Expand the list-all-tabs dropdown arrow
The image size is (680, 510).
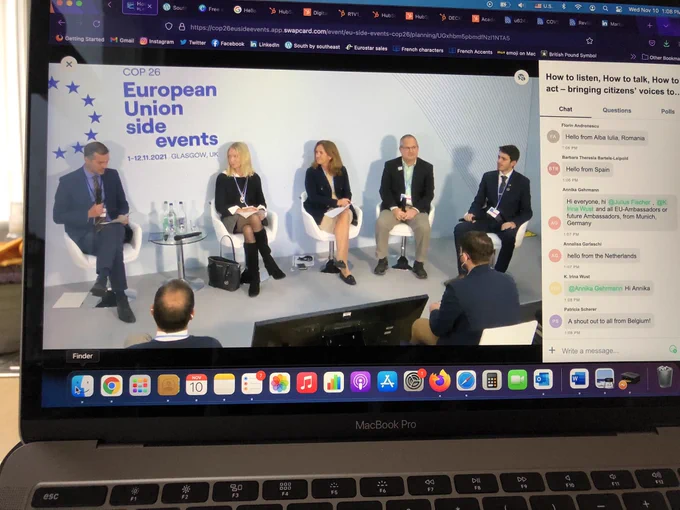pos(666,26)
